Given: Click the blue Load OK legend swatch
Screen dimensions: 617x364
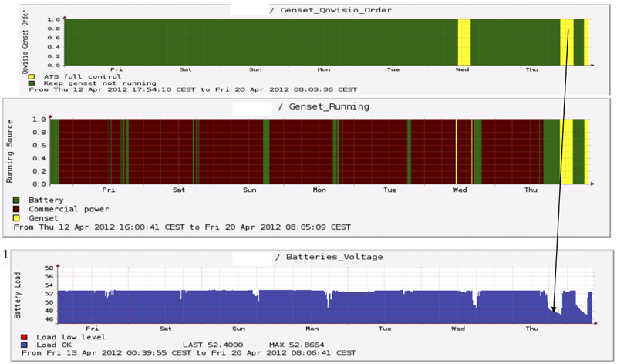Looking at the screenshot, I should [24, 345].
